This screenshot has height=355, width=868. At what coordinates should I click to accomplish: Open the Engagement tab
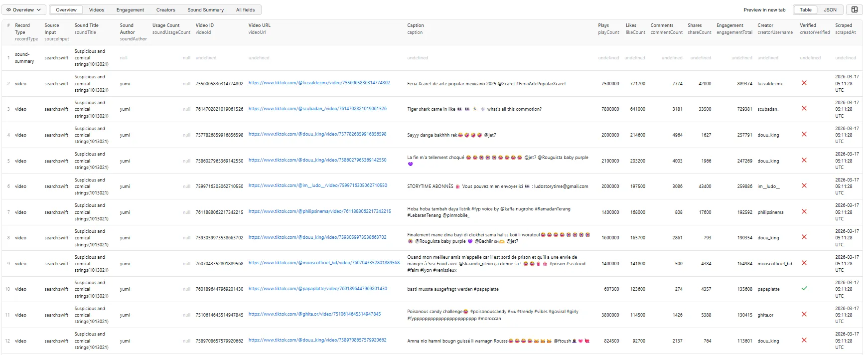(130, 10)
